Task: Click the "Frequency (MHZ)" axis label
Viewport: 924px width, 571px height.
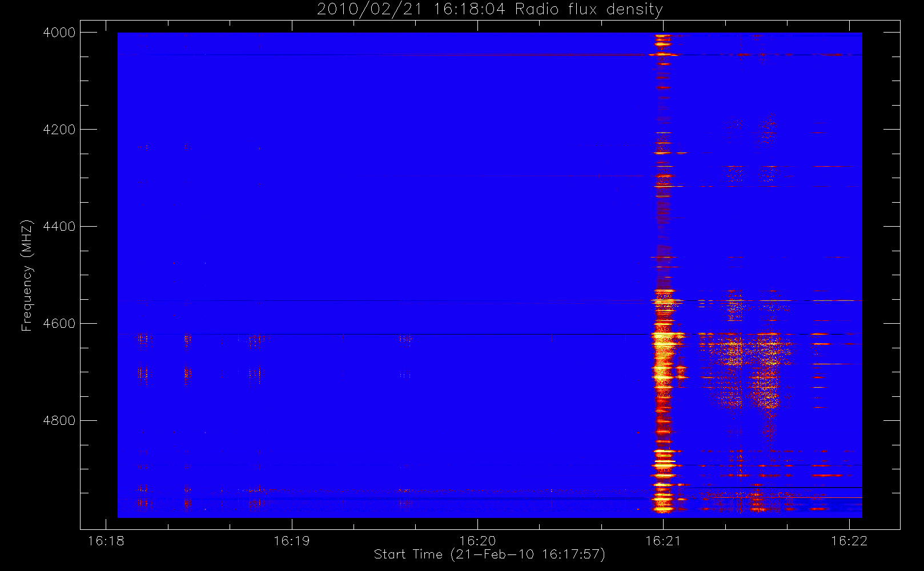Action: tap(27, 275)
